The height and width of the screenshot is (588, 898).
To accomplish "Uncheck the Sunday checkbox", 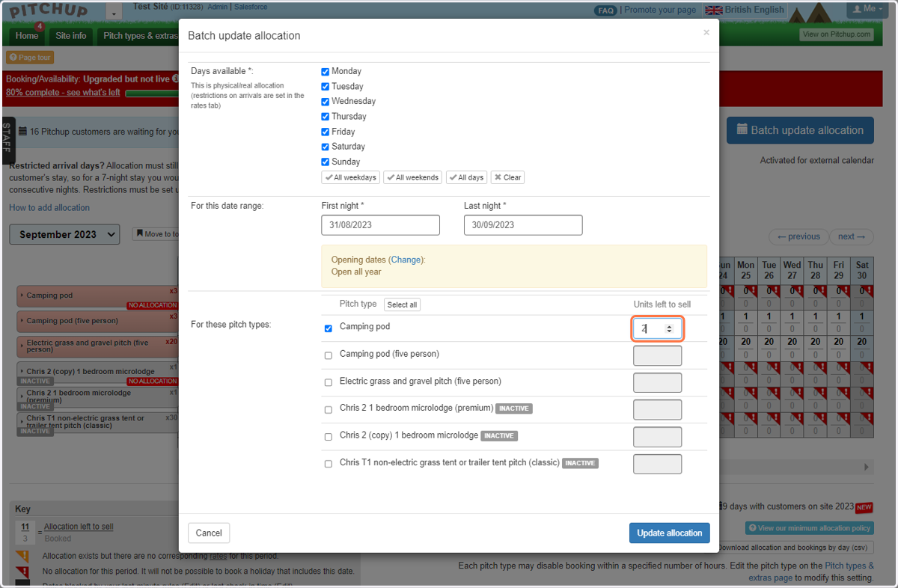I will [x=326, y=162].
